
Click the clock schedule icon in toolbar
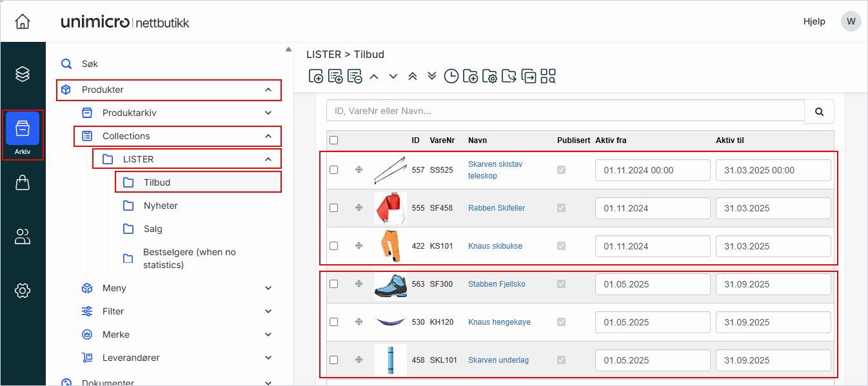(451, 77)
